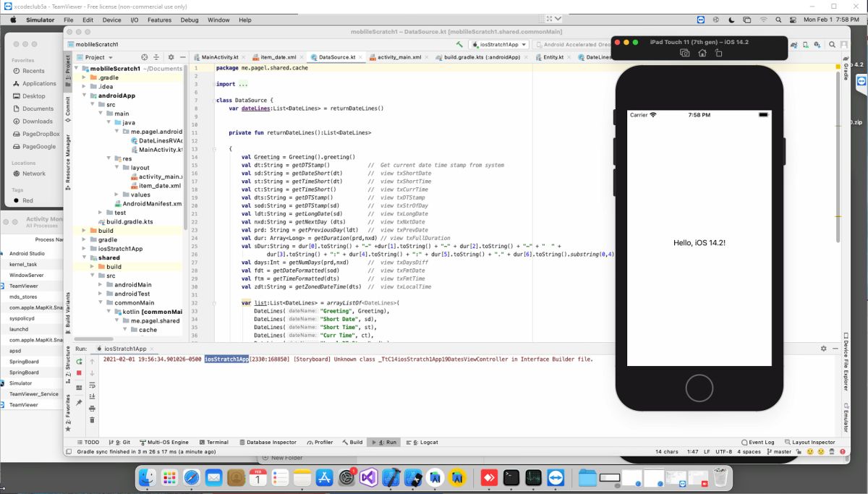868x494 pixels.
Task: Expand the iosStratch1App folder
Action: pos(85,249)
